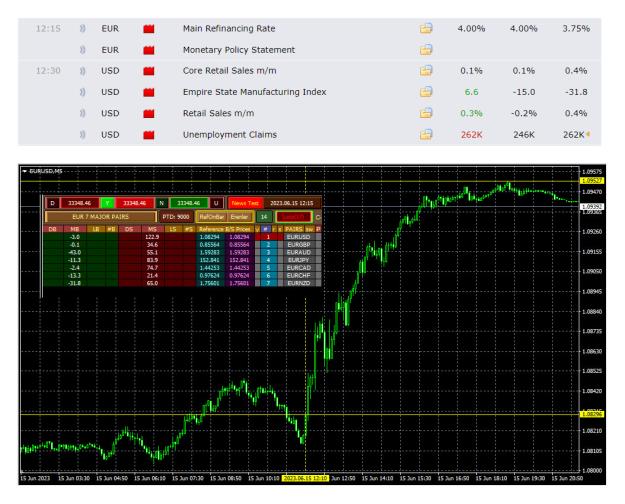Select pair number 4 button for EURJPY
This screenshot has height=504, width=625.
(268, 260)
